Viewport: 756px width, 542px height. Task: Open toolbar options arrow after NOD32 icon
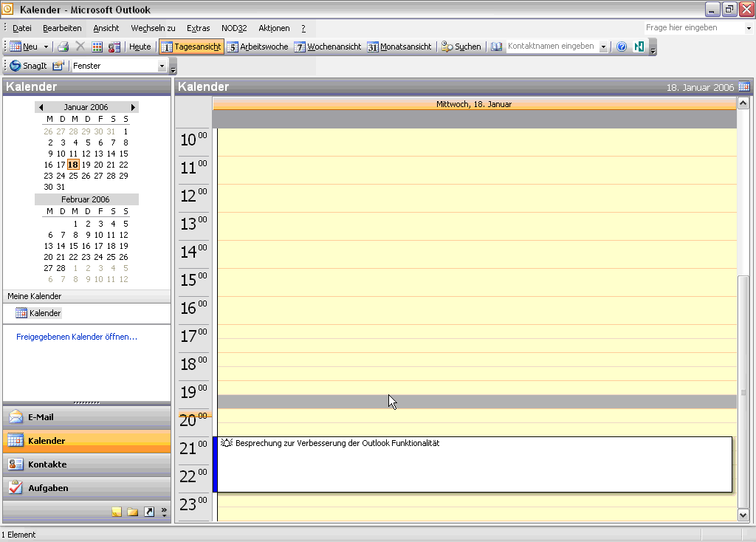click(653, 47)
